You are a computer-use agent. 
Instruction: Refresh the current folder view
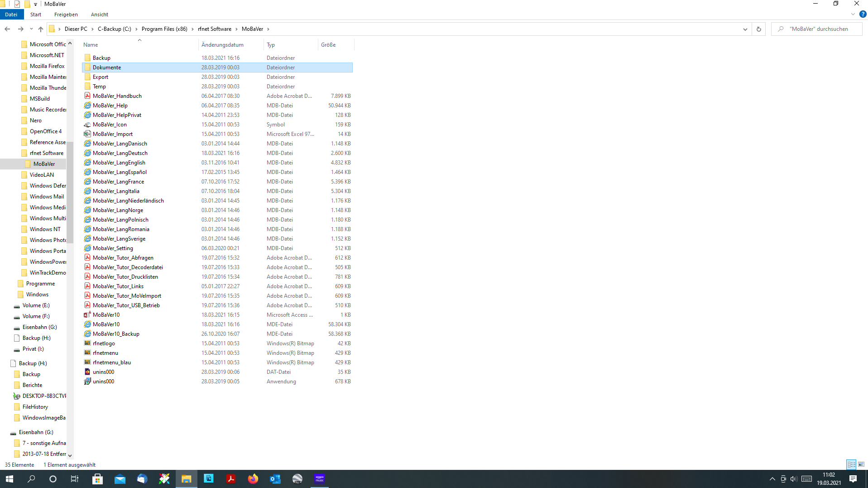(759, 29)
